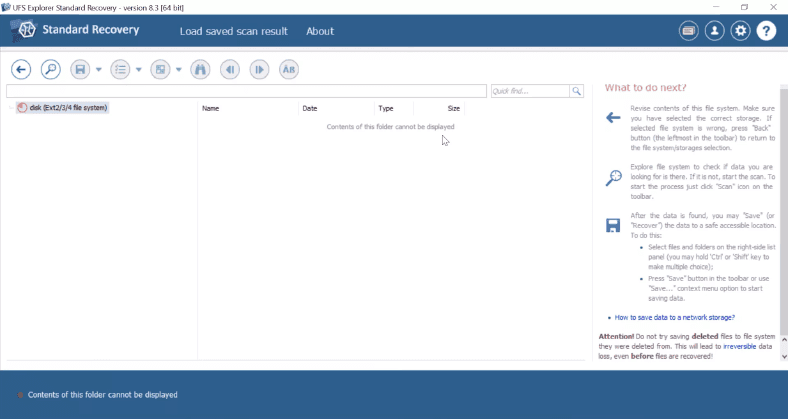Click the scan magnifier icon in help panel
788x419 pixels.
click(x=613, y=178)
